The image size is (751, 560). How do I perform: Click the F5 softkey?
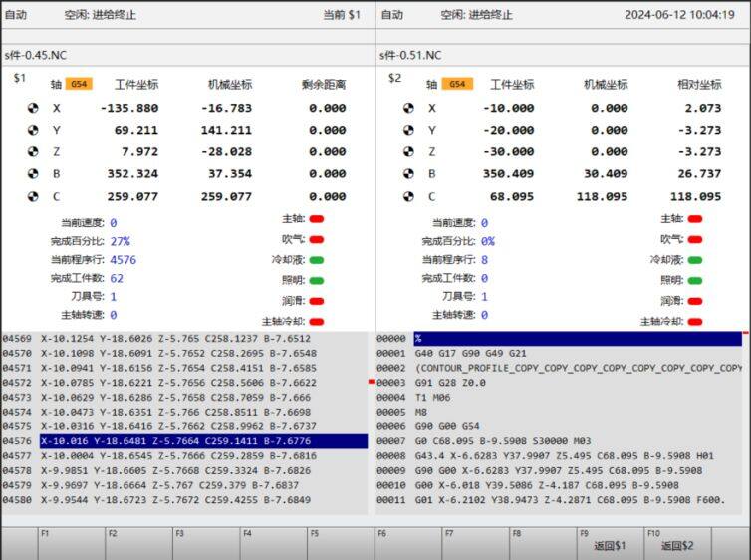[341, 543]
